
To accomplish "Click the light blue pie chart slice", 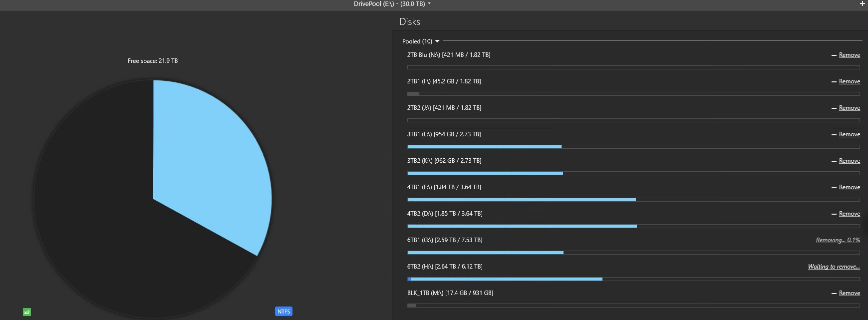I will click(x=210, y=165).
